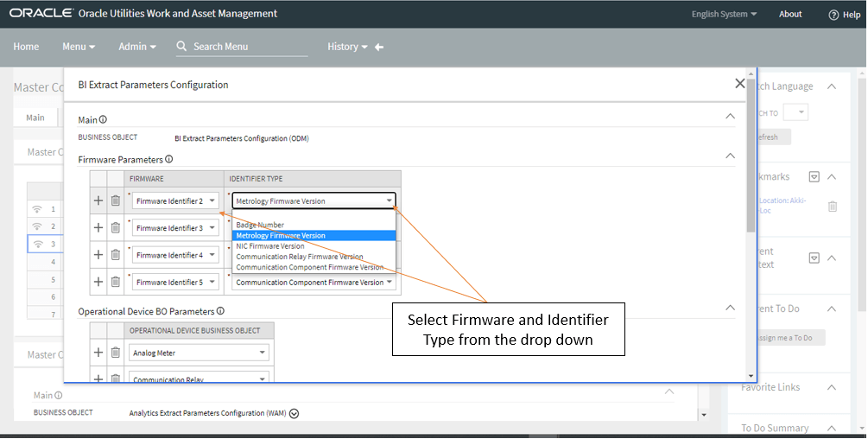Switch to the Main tab
Screen dimensions: 868x439
tap(35, 118)
